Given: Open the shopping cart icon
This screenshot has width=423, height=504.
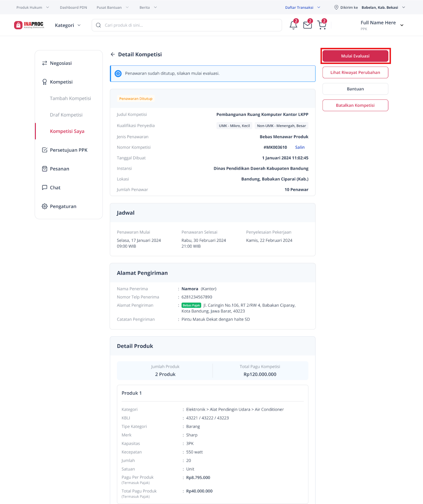Looking at the screenshot, I should click(x=322, y=25).
